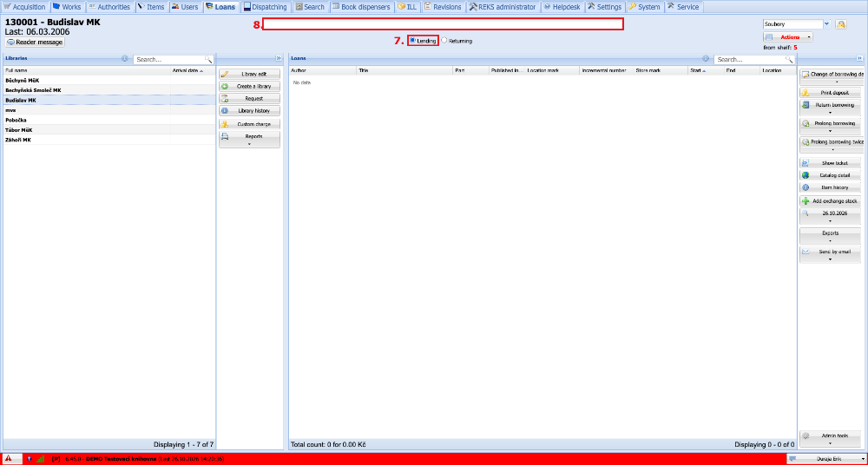Open the REKS administrator tab

pyautogui.click(x=503, y=7)
